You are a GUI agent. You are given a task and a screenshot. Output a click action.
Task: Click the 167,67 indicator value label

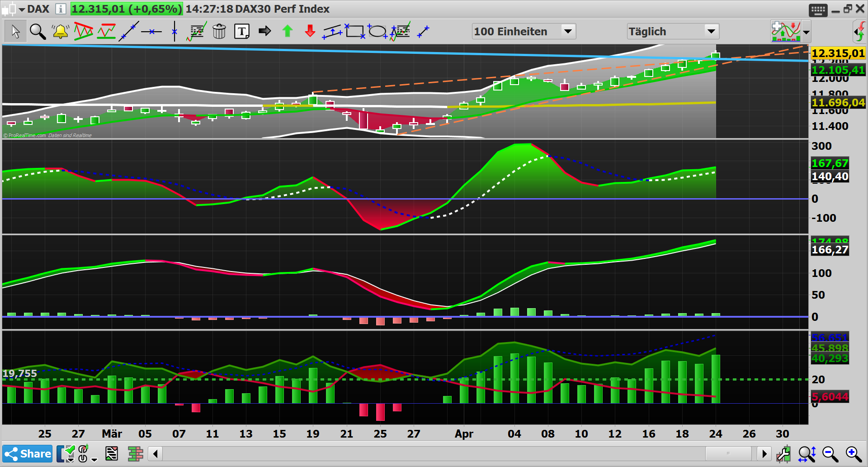(830, 163)
